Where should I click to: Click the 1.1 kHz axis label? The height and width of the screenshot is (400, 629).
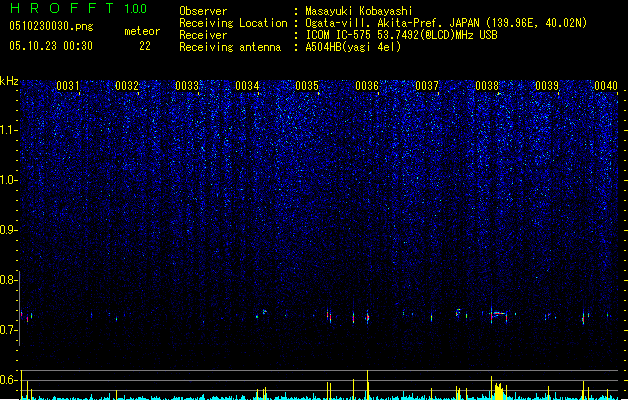(9, 130)
